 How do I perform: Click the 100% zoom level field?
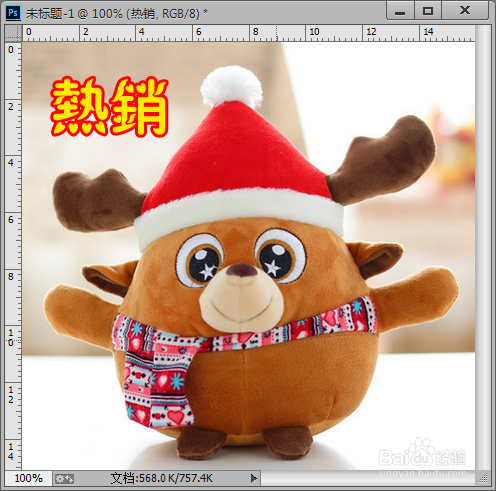pos(29,479)
